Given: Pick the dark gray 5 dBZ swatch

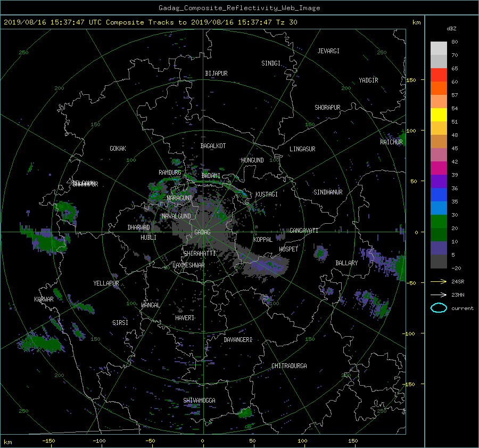Looking at the screenshot, I should click(439, 262).
